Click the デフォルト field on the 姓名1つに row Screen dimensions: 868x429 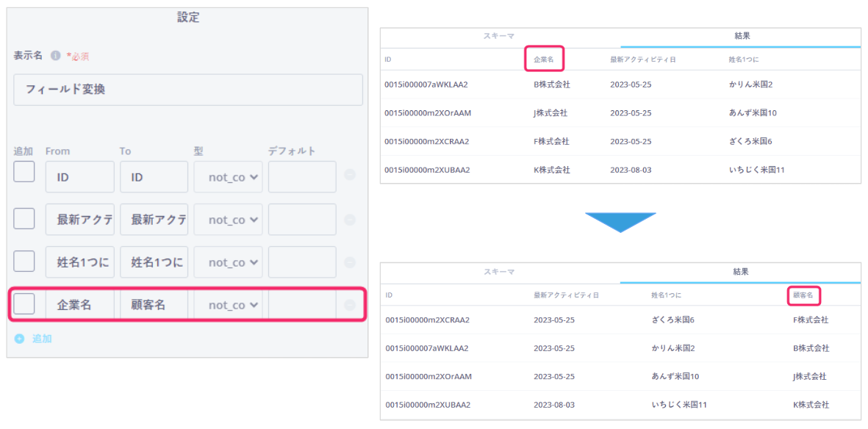(302, 262)
